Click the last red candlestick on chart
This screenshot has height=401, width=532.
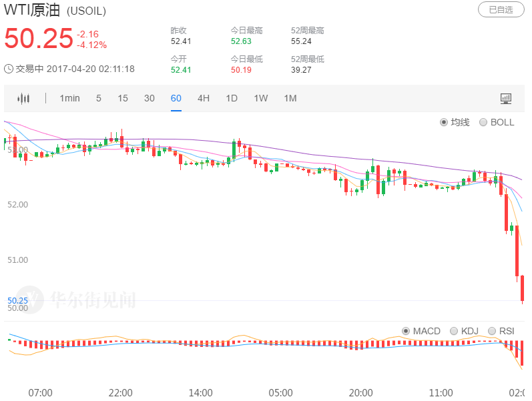pos(523,288)
